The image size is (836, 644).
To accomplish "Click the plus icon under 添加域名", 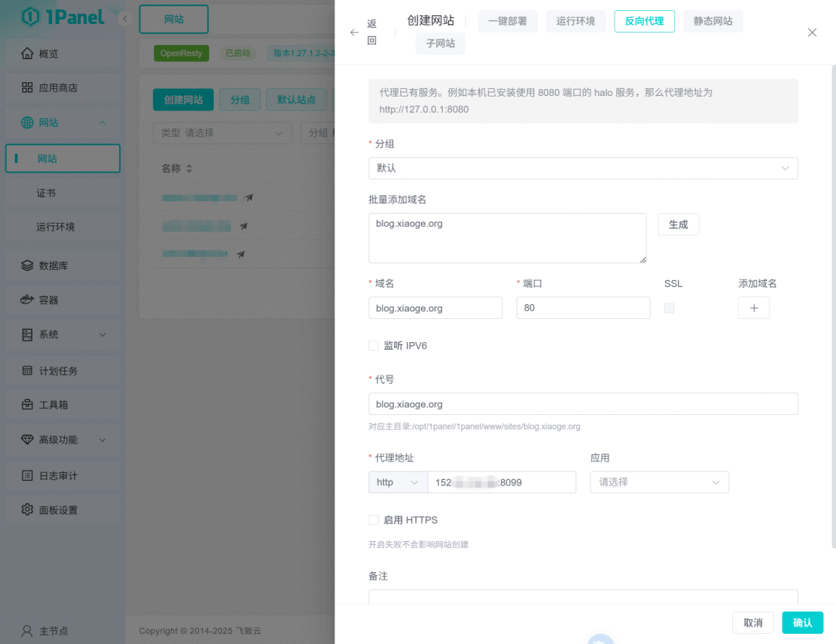I will point(753,307).
